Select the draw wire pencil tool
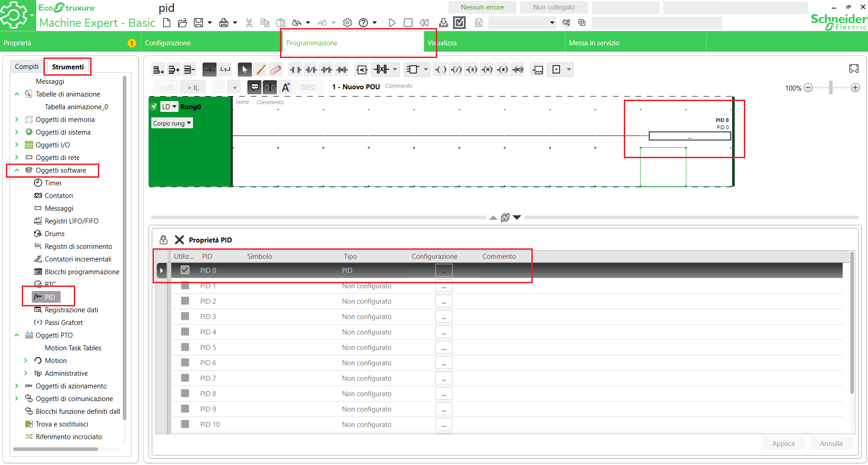 (260, 69)
